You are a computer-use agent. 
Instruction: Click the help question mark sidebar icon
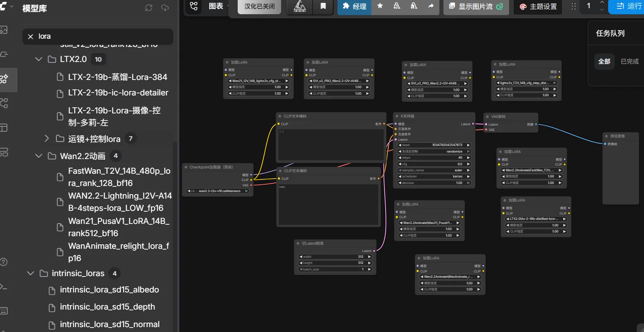(4, 262)
